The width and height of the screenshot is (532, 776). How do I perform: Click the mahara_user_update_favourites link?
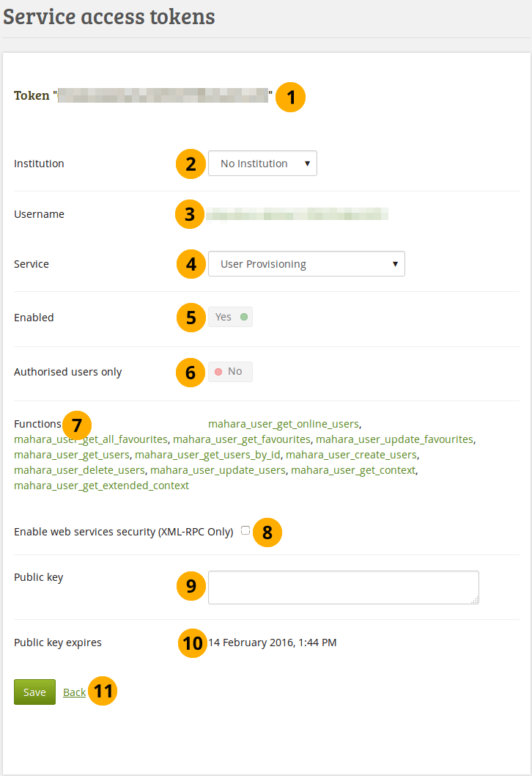[x=394, y=439]
